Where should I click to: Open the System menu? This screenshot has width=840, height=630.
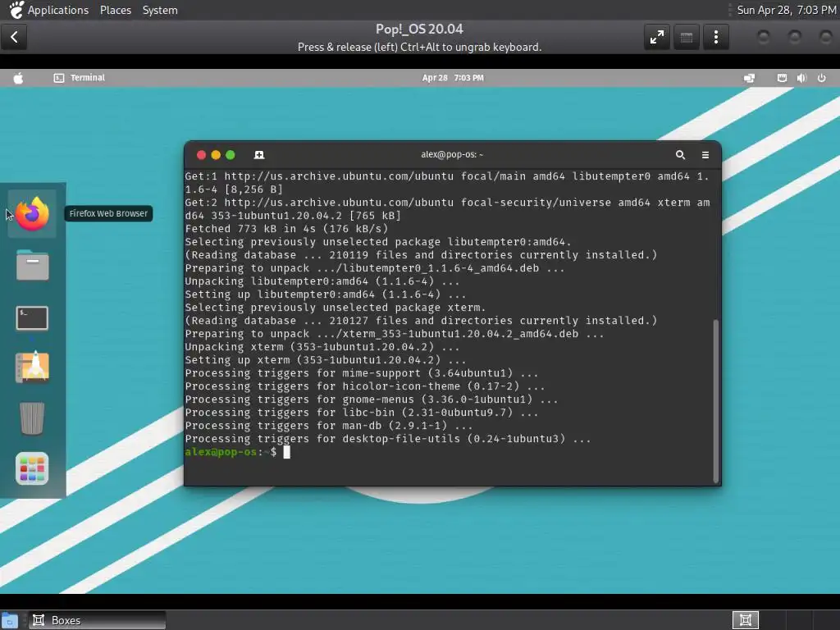pyautogui.click(x=160, y=10)
